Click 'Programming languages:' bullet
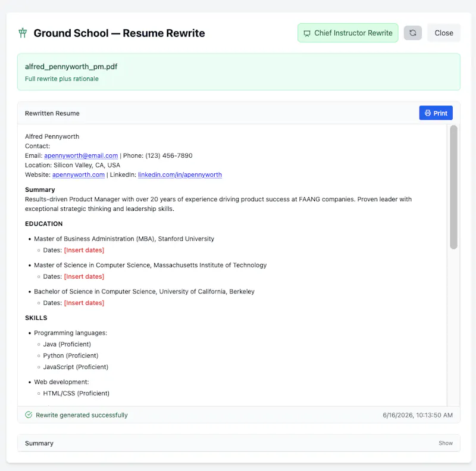Viewport: 476px width, 471px height. (x=70, y=333)
